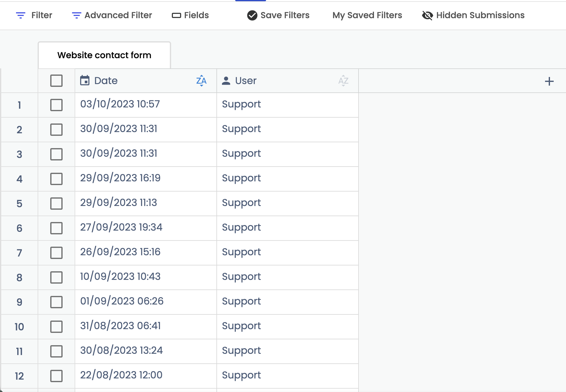
Task: Click date cell 29/09/2023 11:13
Action: click(x=146, y=204)
